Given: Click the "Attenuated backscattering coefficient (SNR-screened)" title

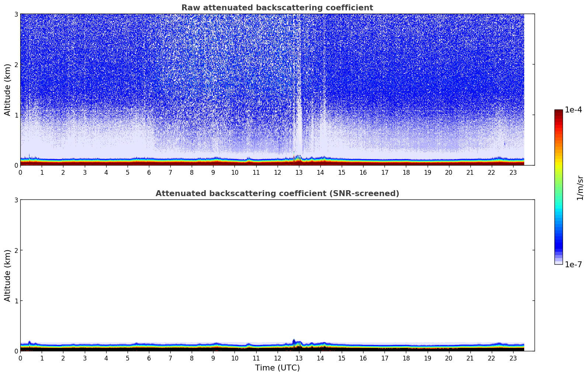Looking at the screenshot, I should pyautogui.click(x=277, y=194).
